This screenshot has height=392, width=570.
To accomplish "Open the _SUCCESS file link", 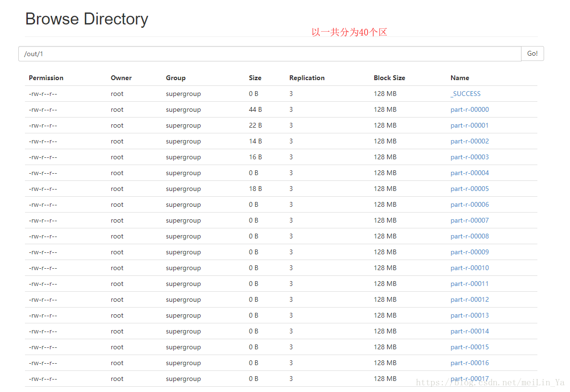I will click(x=465, y=94).
